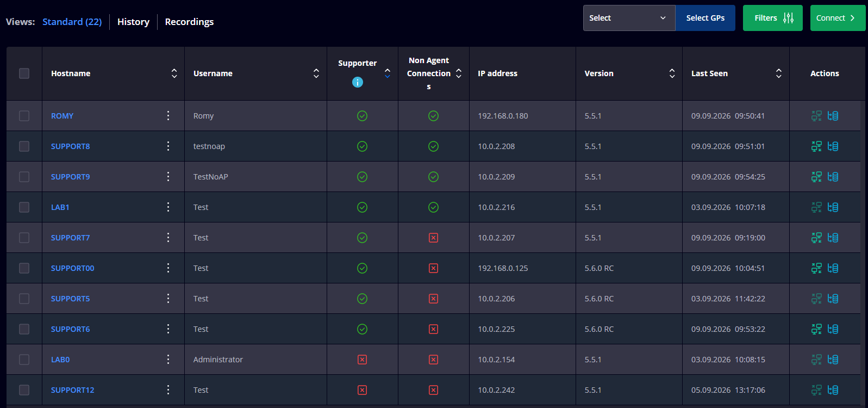Screen dimensions: 868x408
Task: Toggle the select-all header checkbox
Action: (x=24, y=73)
